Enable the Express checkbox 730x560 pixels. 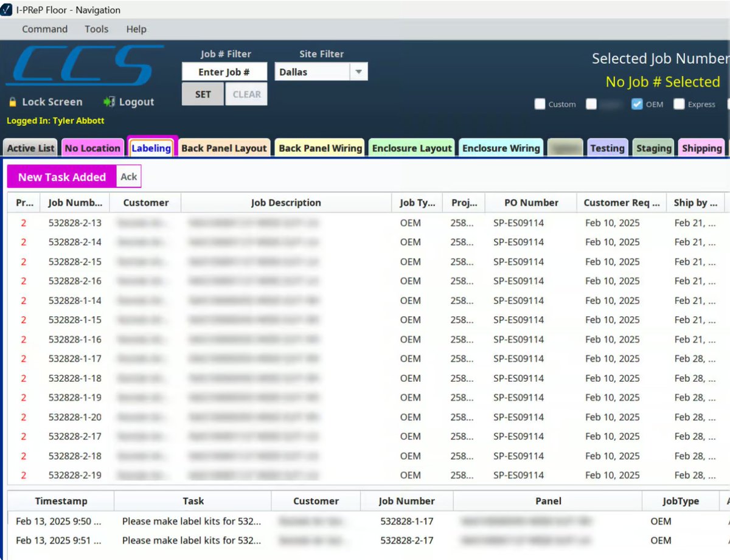(x=679, y=104)
